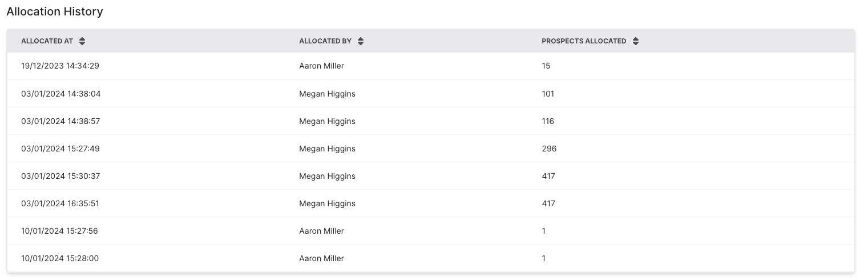Click the Allocation History heading
The width and height of the screenshot is (868, 280).
point(55,11)
